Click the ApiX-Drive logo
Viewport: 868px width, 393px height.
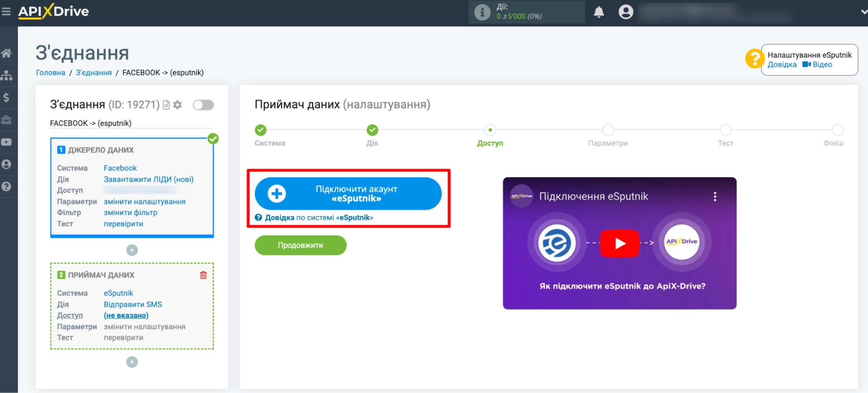[53, 11]
